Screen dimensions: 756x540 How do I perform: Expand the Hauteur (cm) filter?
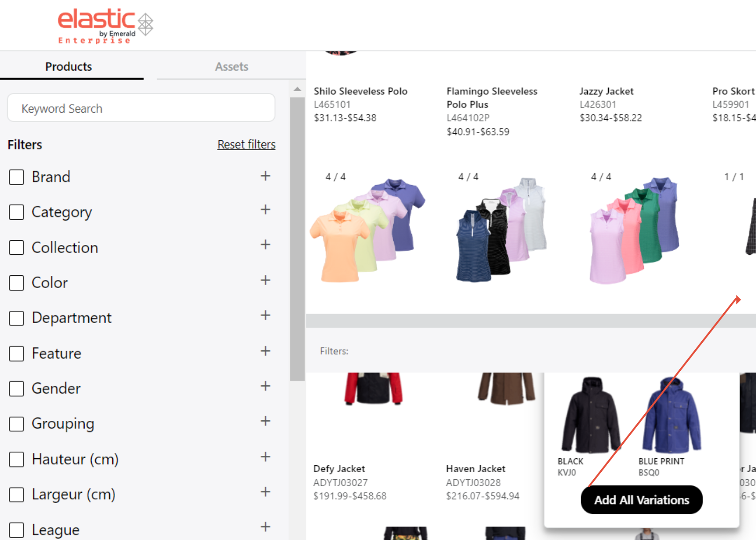coord(265,457)
